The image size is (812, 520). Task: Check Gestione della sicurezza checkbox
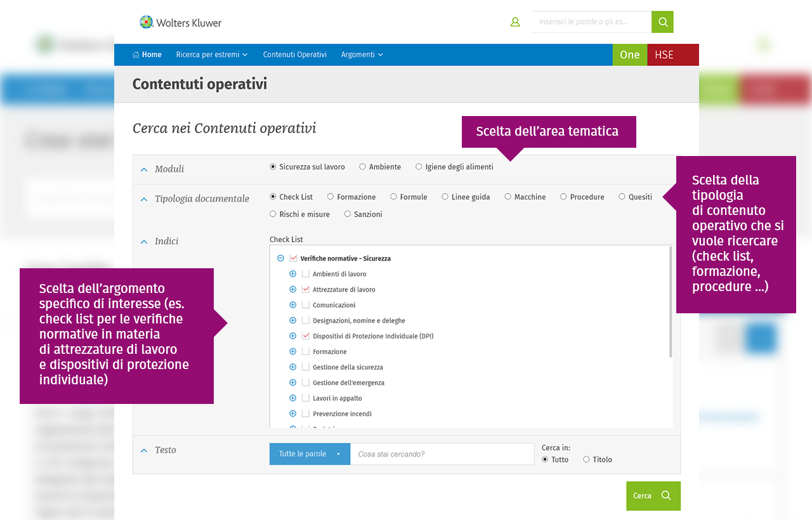(x=306, y=367)
